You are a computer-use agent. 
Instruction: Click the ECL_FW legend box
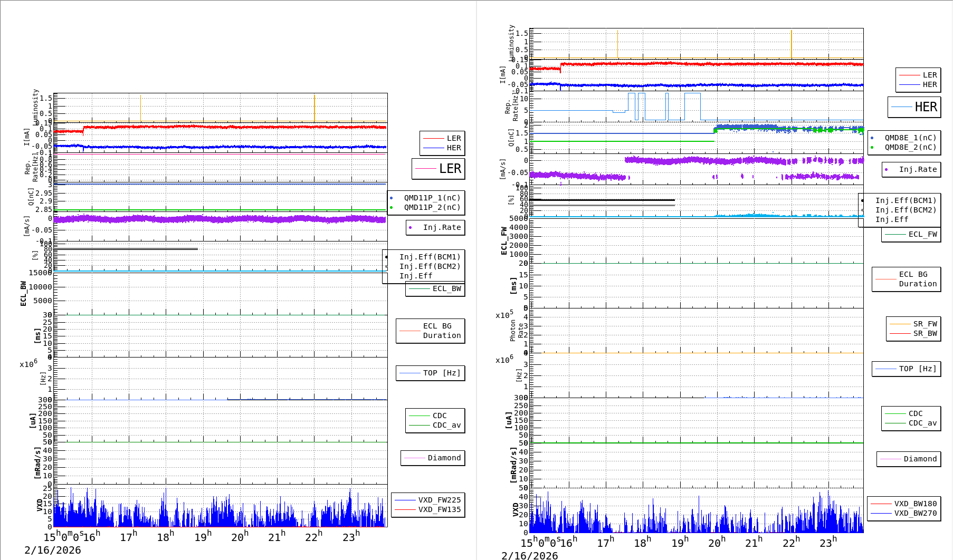(x=911, y=235)
